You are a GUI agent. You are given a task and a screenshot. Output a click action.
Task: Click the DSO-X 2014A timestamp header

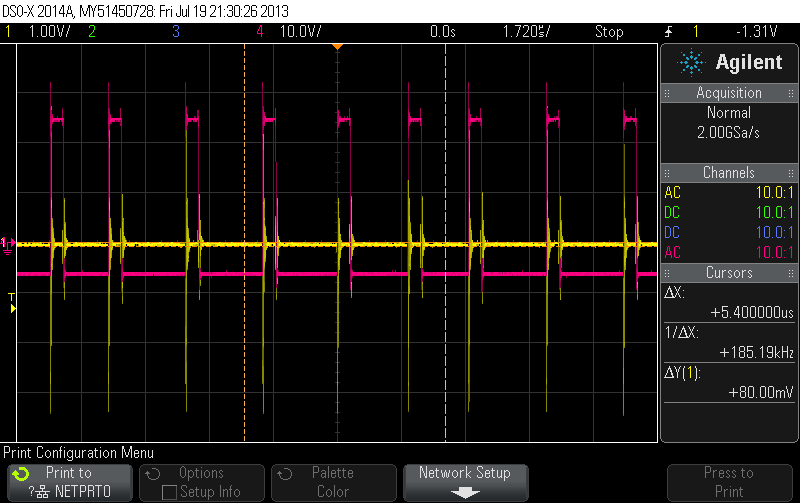[x=145, y=11]
